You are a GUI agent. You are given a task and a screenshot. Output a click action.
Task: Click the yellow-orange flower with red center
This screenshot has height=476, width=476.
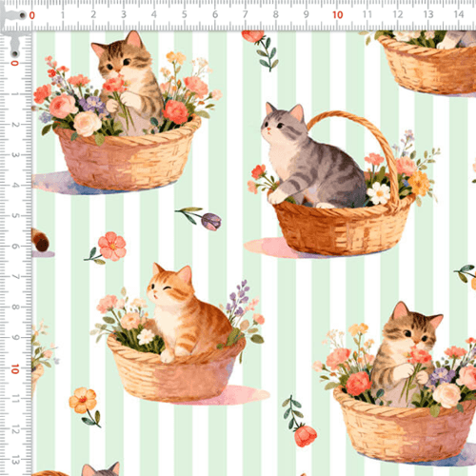83,400
